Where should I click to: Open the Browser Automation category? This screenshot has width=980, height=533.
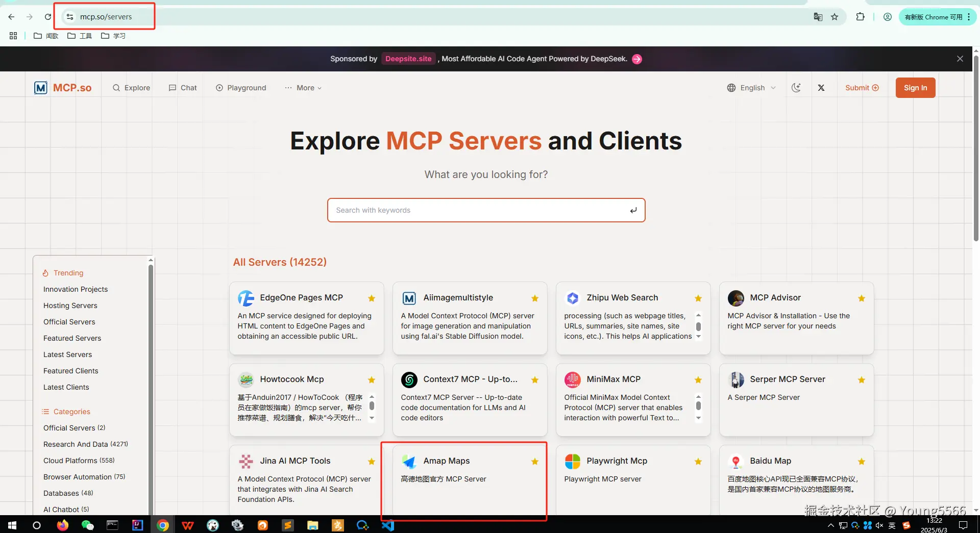tap(84, 477)
